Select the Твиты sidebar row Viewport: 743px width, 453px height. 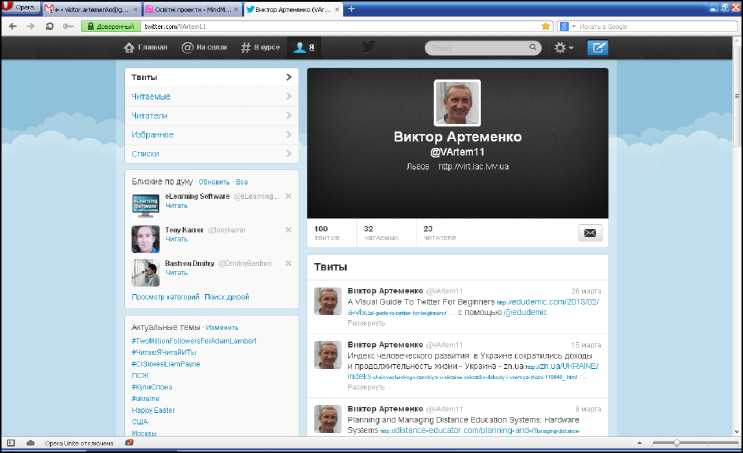pos(211,77)
